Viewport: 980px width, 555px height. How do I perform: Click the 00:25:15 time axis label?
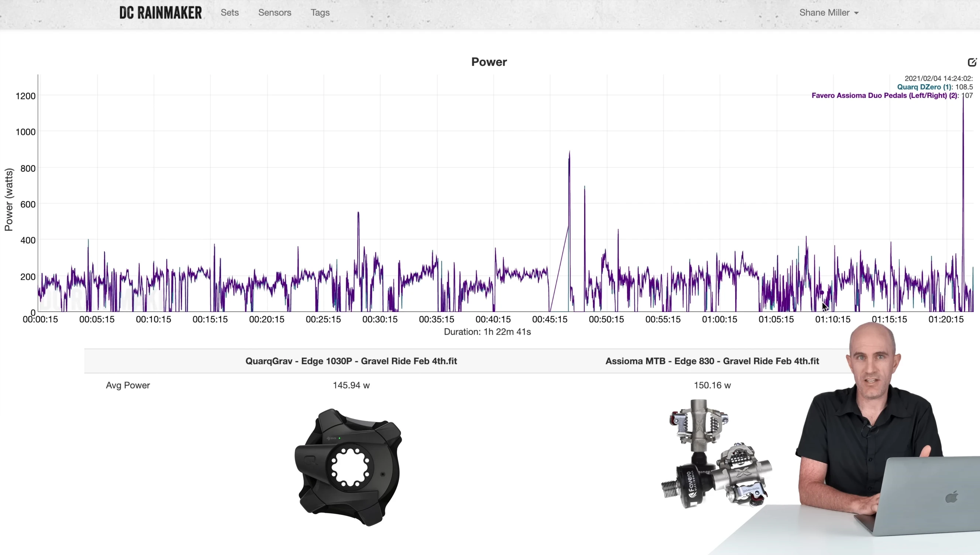point(323,319)
